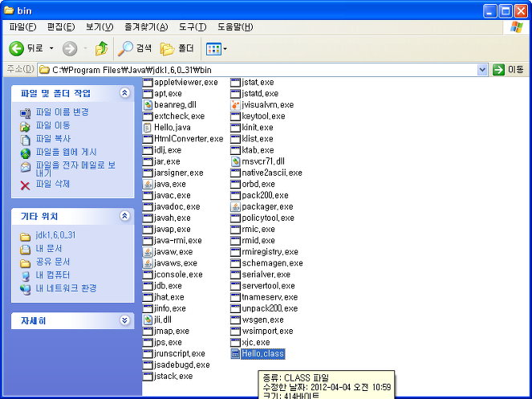
Task: Select the javadoc.exe file icon
Action: click(148, 207)
